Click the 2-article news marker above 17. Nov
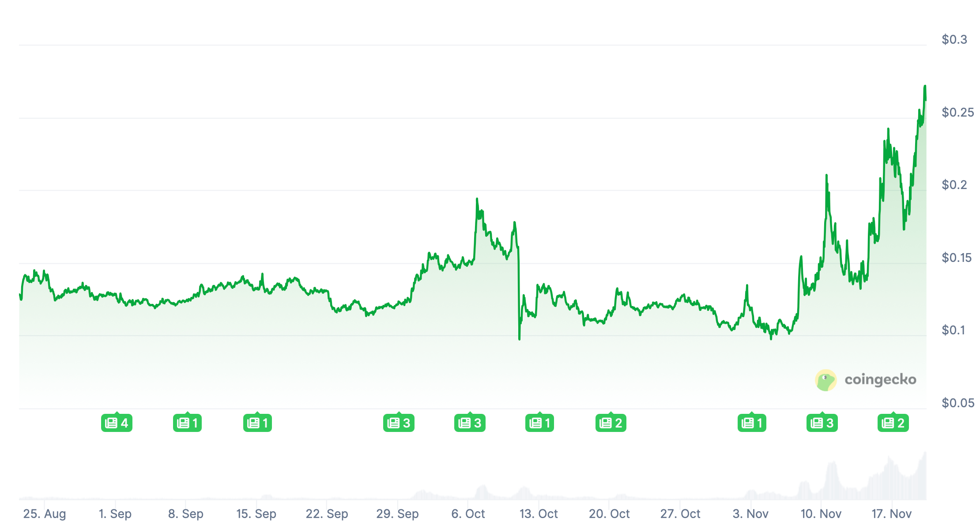Viewport: 980px width, 530px height. pos(893,423)
